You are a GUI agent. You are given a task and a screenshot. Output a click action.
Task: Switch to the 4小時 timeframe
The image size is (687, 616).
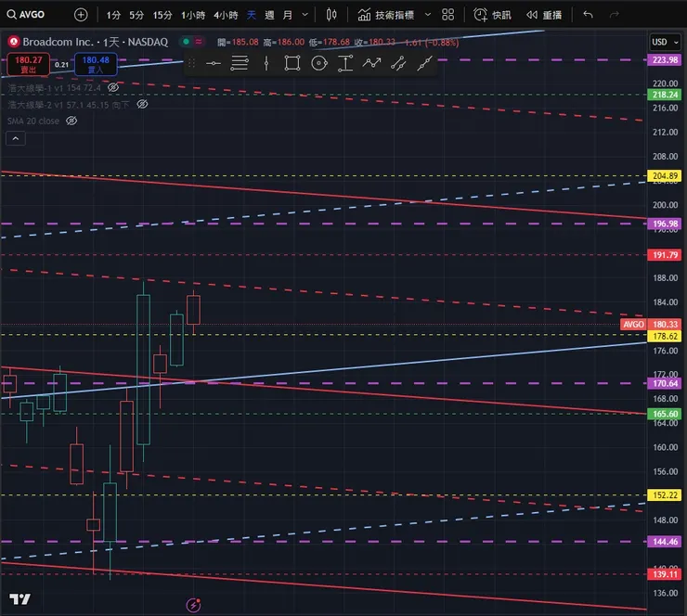pyautogui.click(x=226, y=16)
